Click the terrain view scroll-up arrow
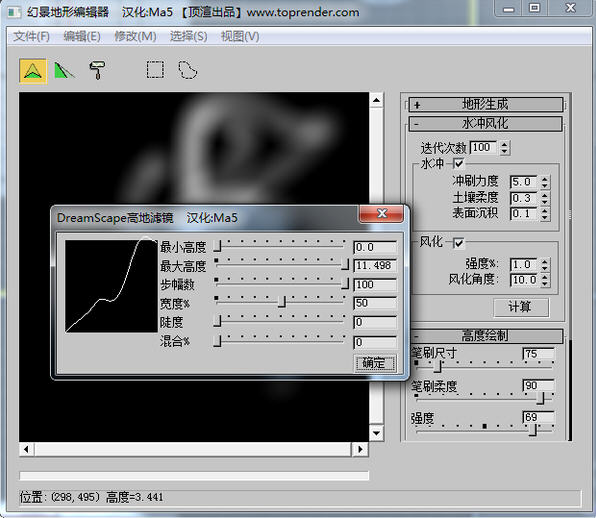 tap(376, 100)
